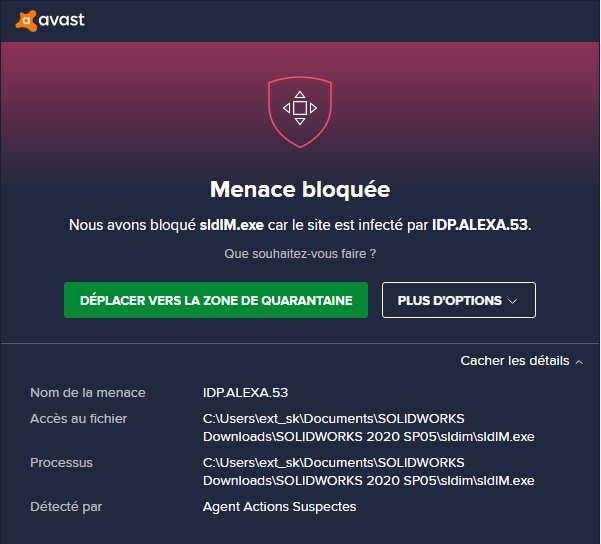Click the Accès au fichier label

[79, 419]
